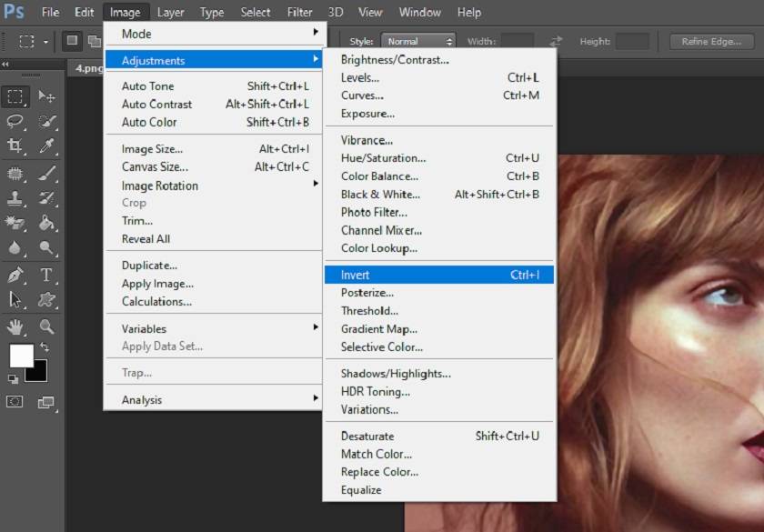Select the Horizontal Type tool
764x532 pixels.
(46, 275)
